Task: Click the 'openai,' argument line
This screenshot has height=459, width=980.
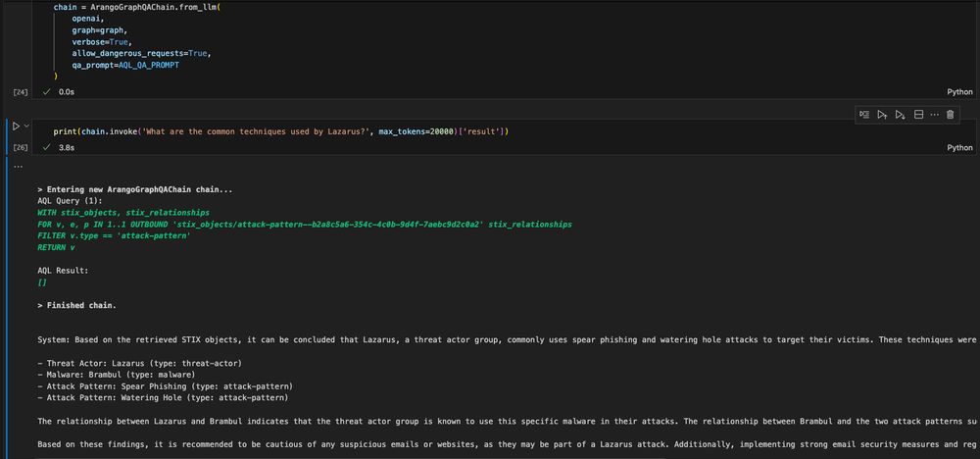Action: coord(87,18)
